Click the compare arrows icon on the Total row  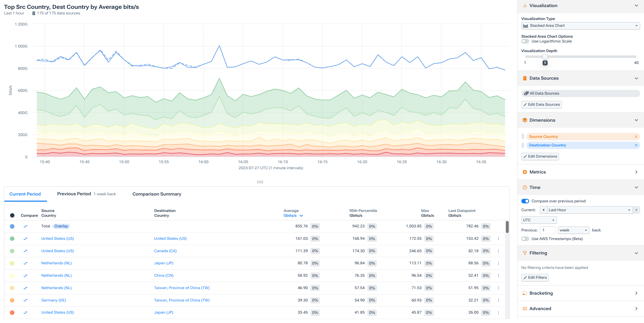pyautogui.click(x=26, y=226)
